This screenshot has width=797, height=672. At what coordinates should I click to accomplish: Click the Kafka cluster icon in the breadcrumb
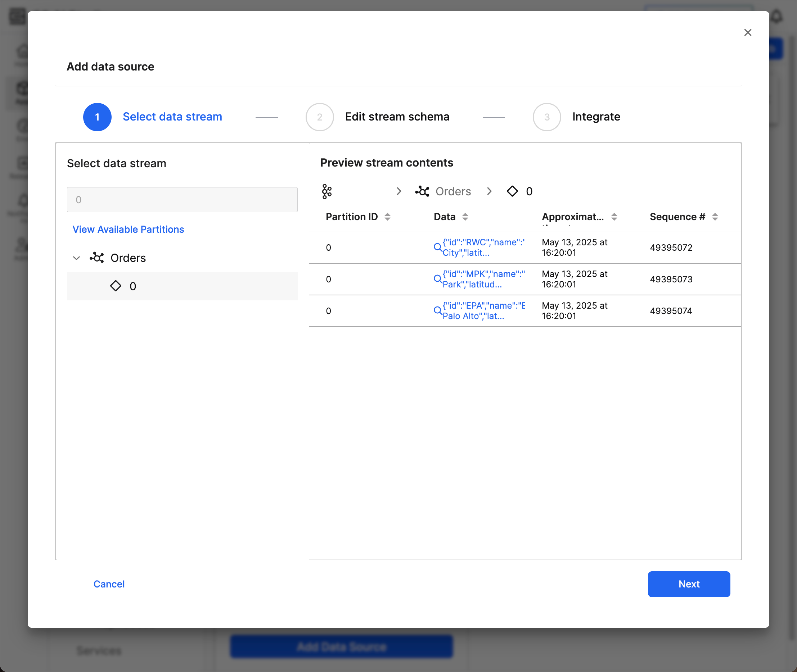(327, 191)
